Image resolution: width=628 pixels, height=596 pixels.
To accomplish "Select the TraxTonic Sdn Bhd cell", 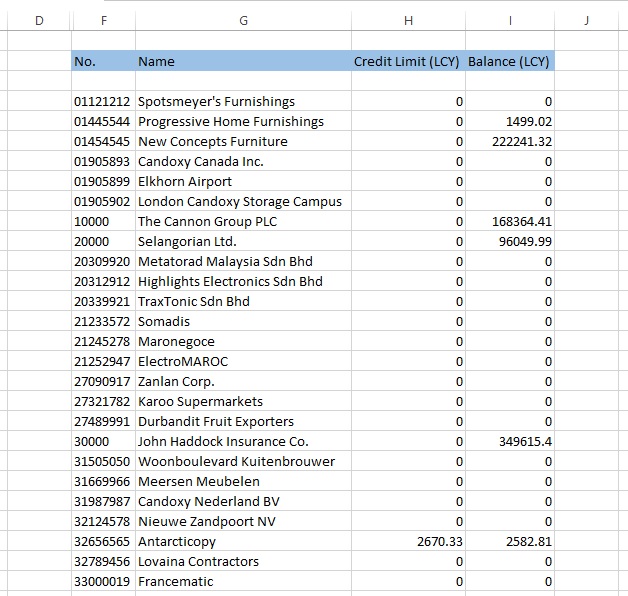I will coord(244,302).
